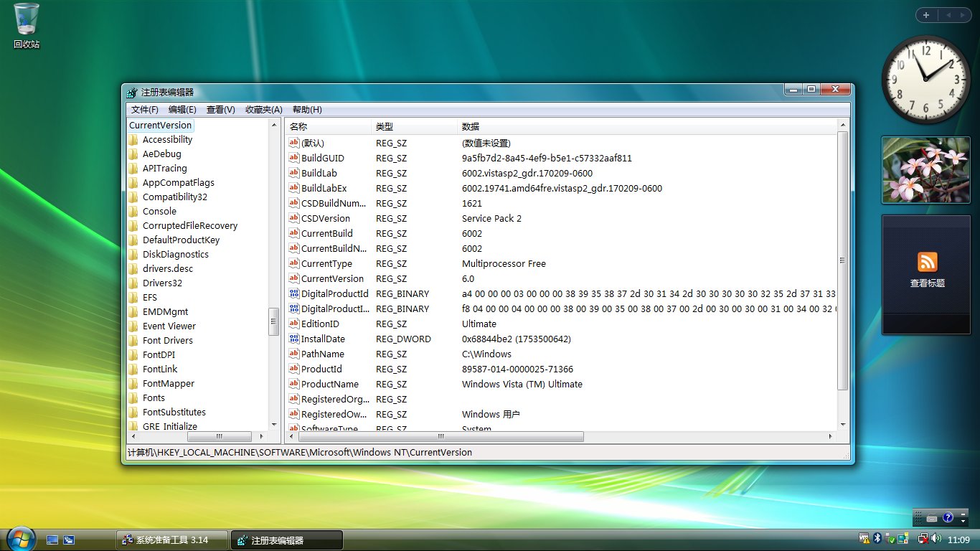Click the language bar help icon
The image size is (980, 551).
click(948, 517)
